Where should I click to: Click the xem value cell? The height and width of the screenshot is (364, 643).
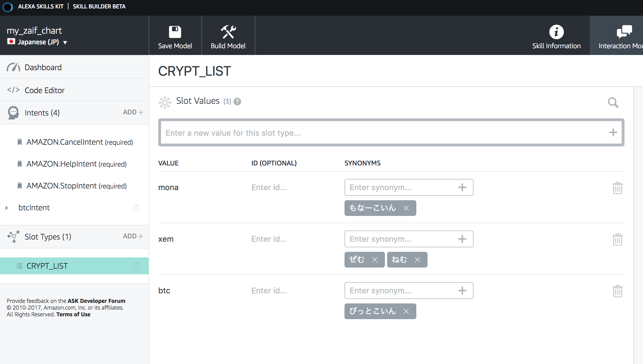click(x=166, y=239)
